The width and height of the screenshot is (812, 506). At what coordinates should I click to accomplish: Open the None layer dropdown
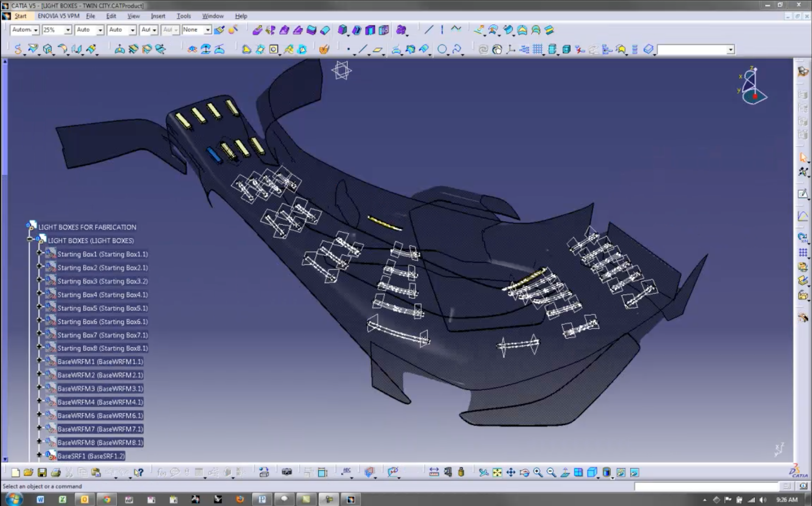tap(207, 30)
